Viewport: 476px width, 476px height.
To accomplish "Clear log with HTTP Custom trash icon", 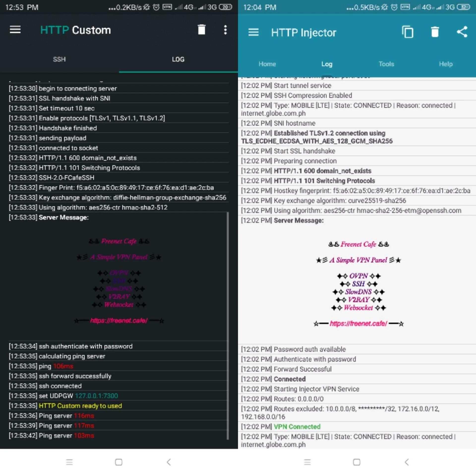I will tap(202, 30).
